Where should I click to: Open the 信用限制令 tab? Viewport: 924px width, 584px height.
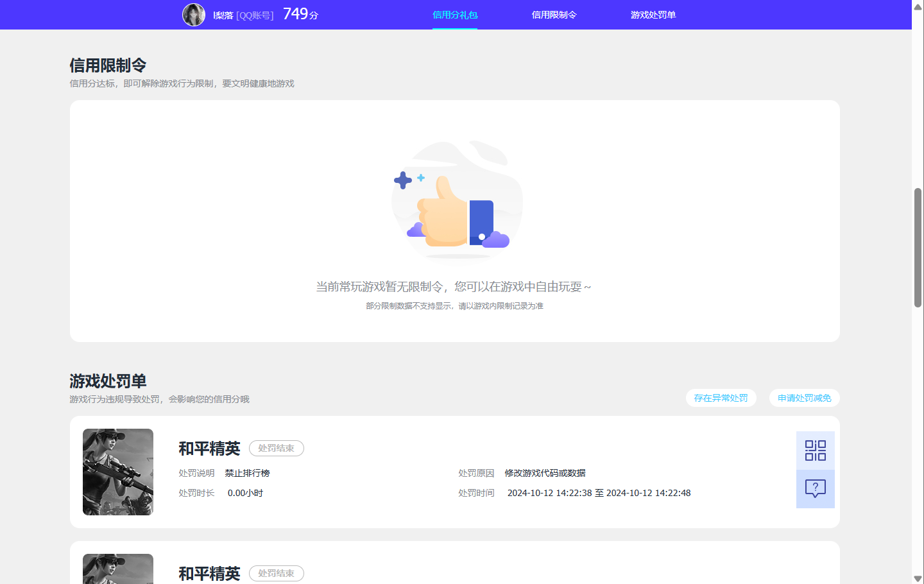[554, 14]
